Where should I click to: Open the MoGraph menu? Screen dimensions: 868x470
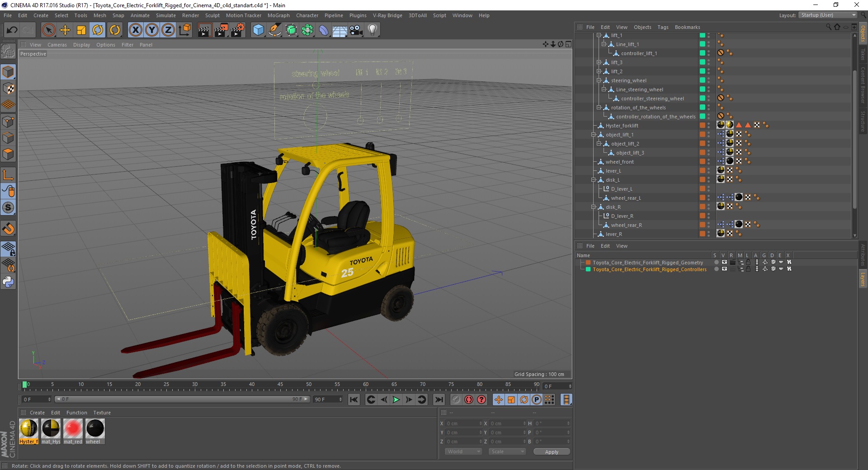(278, 15)
